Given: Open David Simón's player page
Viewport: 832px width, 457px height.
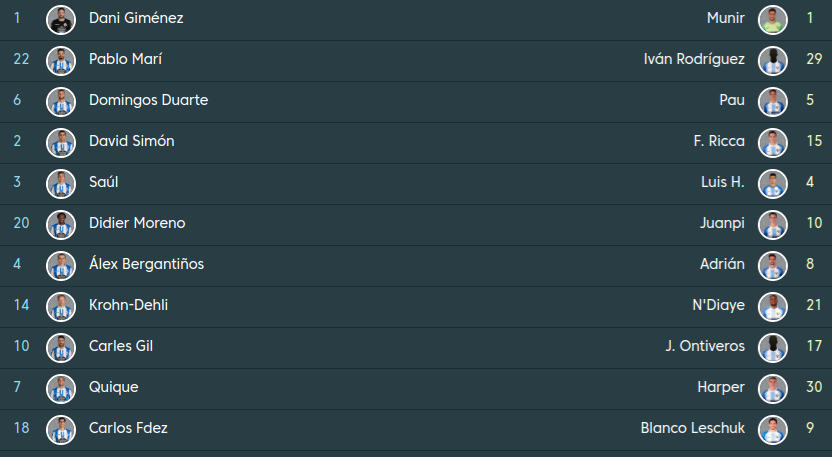Looking at the screenshot, I should pyautogui.click(x=131, y=142).
